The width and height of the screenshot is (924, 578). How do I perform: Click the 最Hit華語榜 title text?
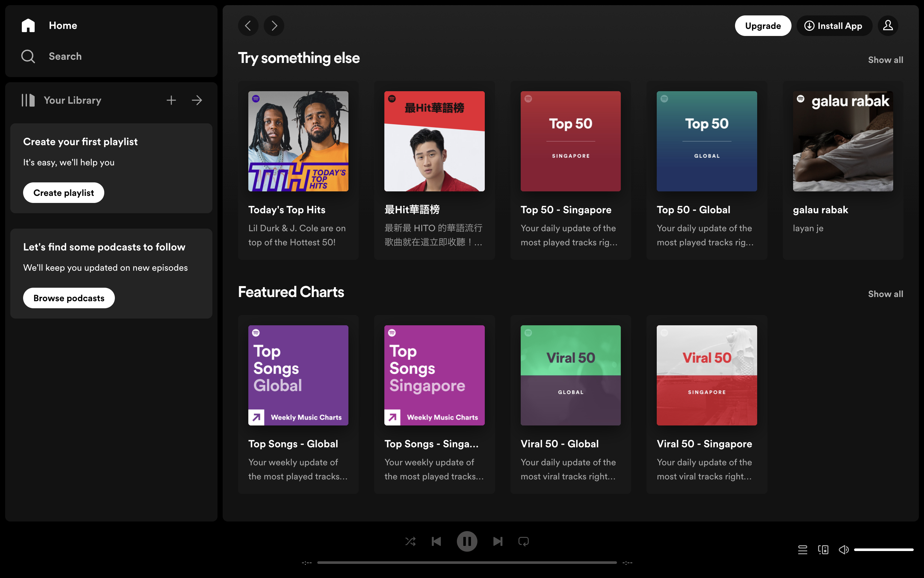click(412, 209)
